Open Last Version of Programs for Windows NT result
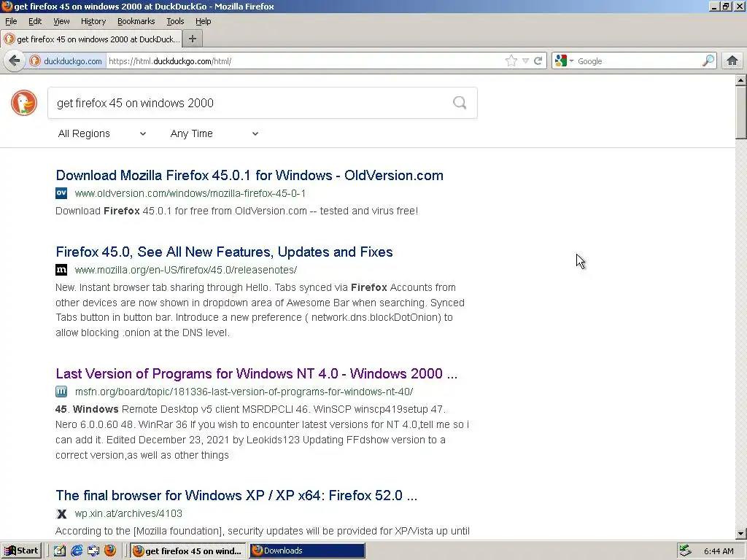The width and height of the screenshot is (747, 560). click(x=256, y=374)
